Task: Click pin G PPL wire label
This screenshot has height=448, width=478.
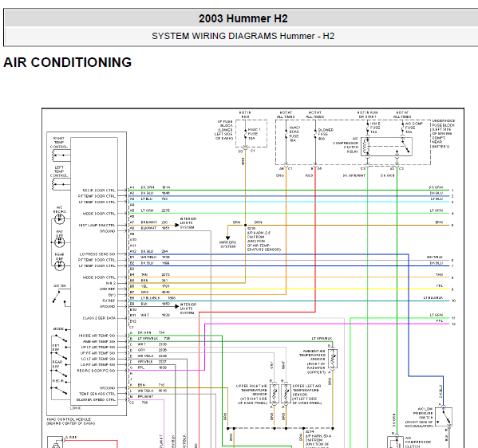Action: [141, 367]
